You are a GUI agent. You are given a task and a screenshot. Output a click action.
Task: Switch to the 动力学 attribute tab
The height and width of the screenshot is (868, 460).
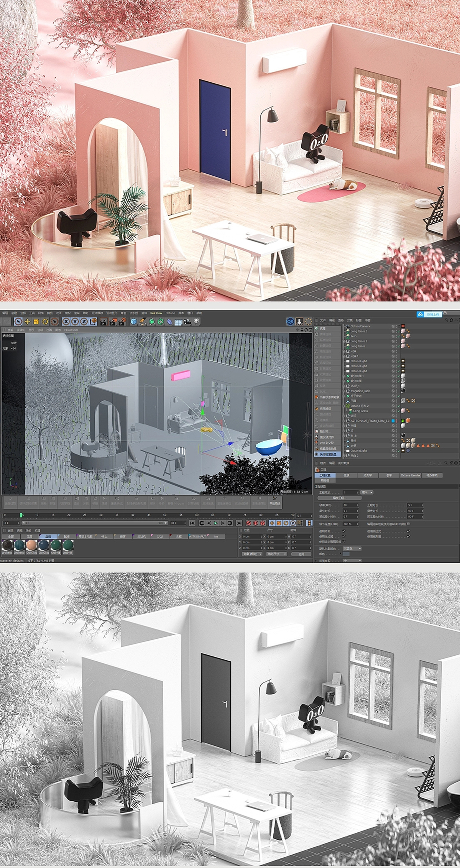[x=368, y=475]
